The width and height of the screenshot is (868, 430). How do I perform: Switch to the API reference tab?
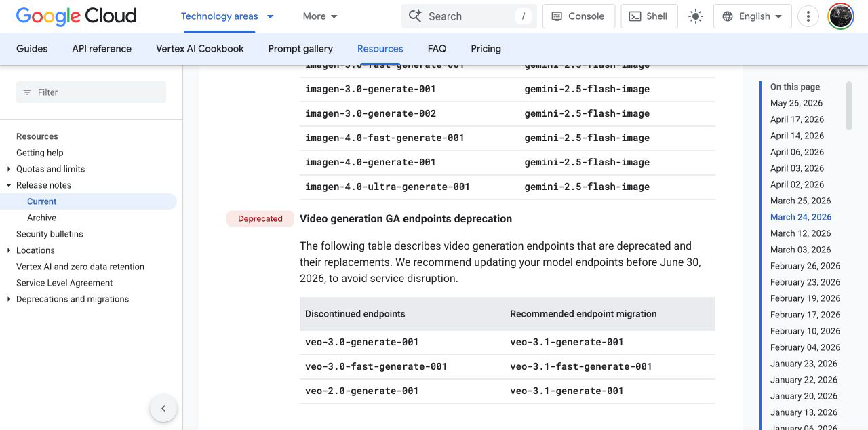pyautogui.click(x=102, y=49)
